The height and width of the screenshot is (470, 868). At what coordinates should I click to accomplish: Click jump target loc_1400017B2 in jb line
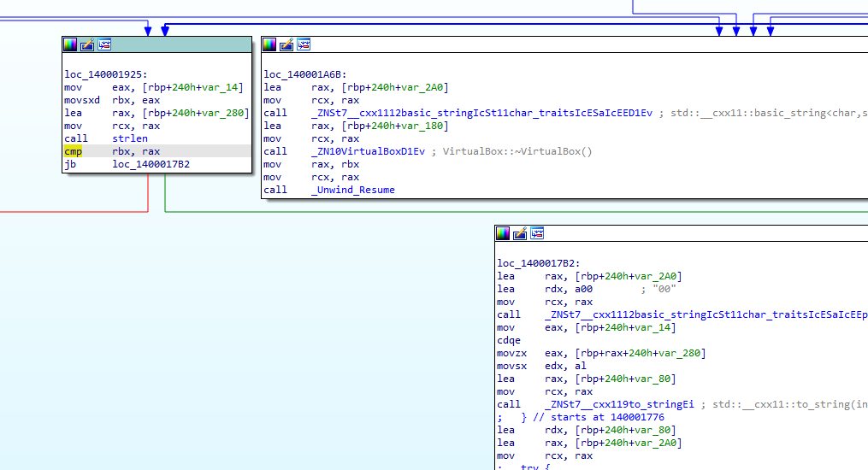151,164
